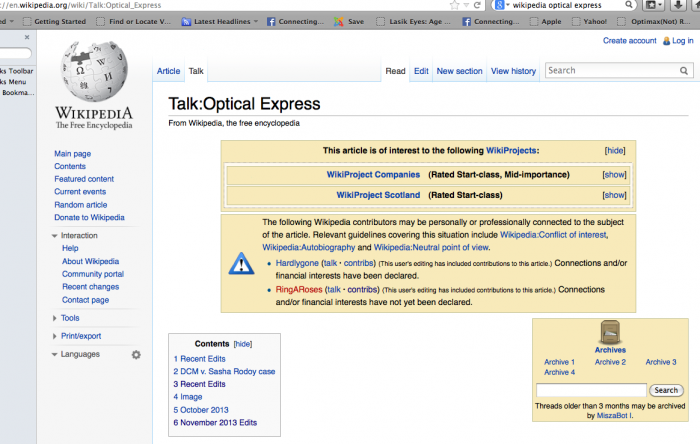This screenshot has width=700, height=444.
Task: Click Donate to Wikipedia link
Action: point(89,217)
